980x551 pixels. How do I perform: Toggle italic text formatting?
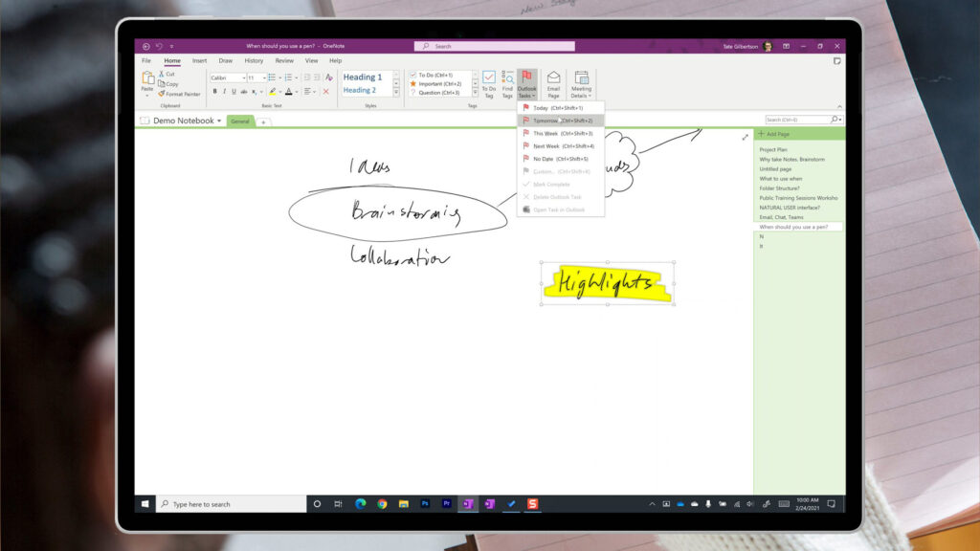tap(225, 92)
